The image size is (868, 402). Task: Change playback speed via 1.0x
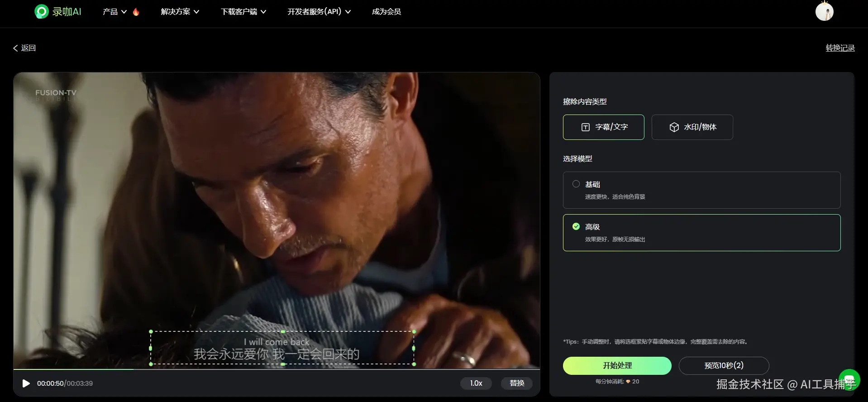pyautogui.click(x=476, y=383)
